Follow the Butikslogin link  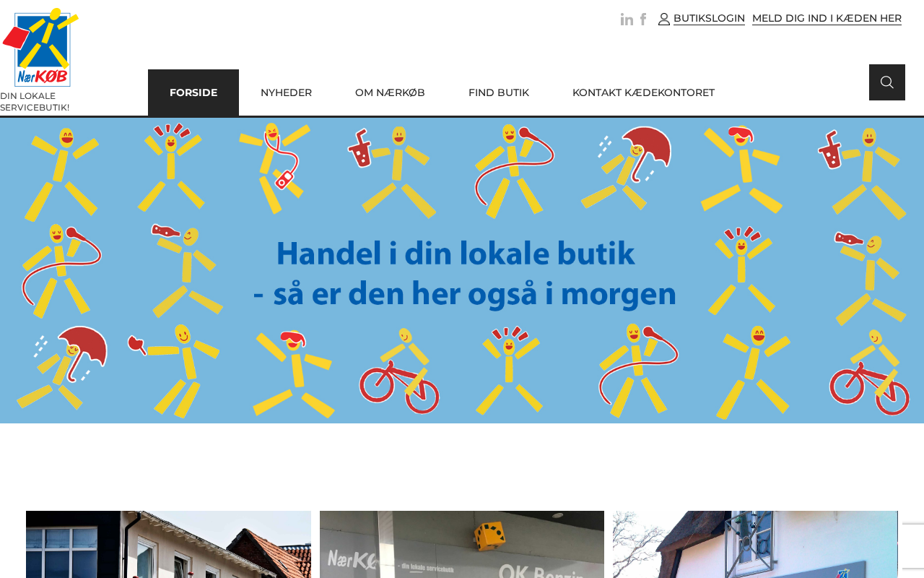pyautogui.click(x=709, y=18)
